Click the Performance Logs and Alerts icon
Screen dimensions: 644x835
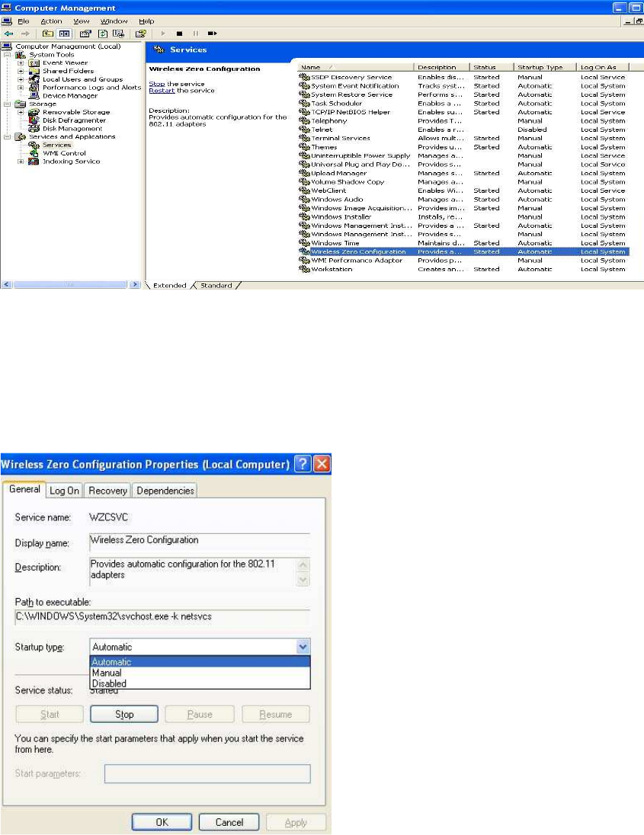click(34, 88)
